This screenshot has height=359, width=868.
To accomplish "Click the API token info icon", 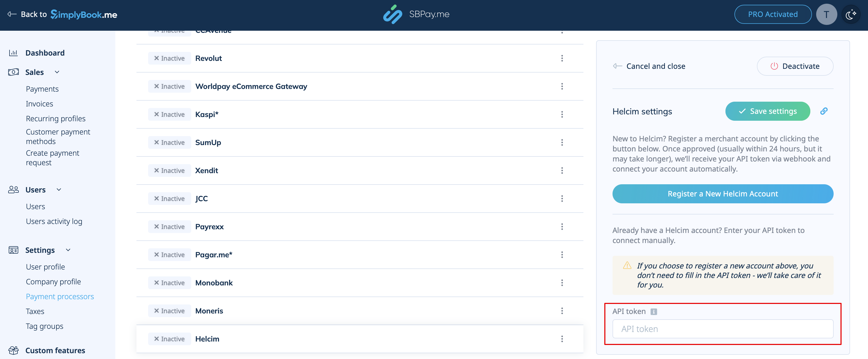I will [653, 311].
